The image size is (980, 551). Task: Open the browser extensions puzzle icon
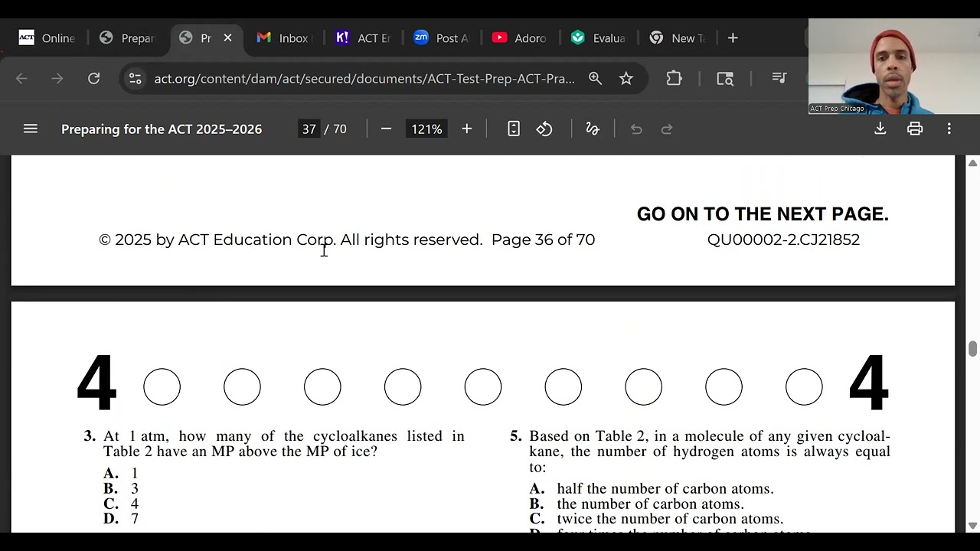674,78
